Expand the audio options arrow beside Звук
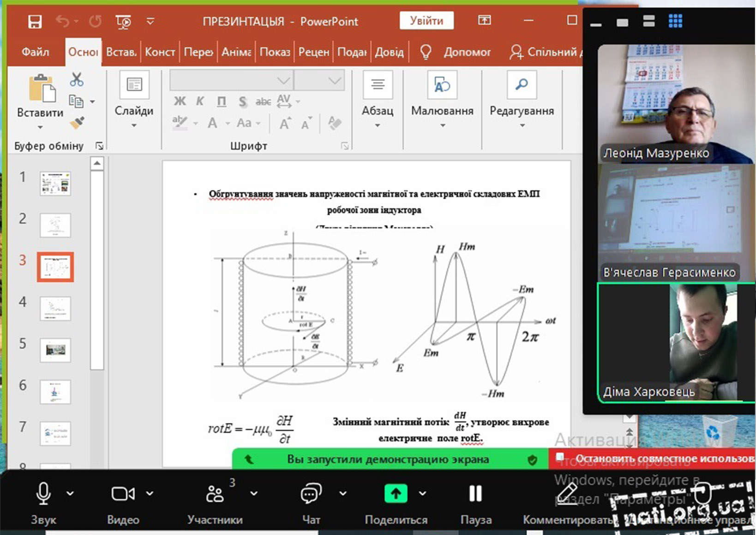The image size is (756, 535). [70, 493]
